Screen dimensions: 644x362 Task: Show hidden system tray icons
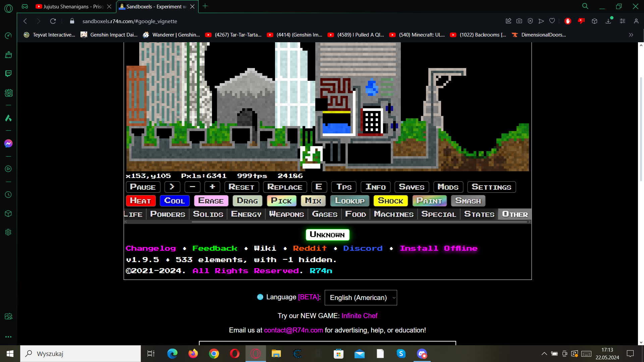[x=544, y=354]
